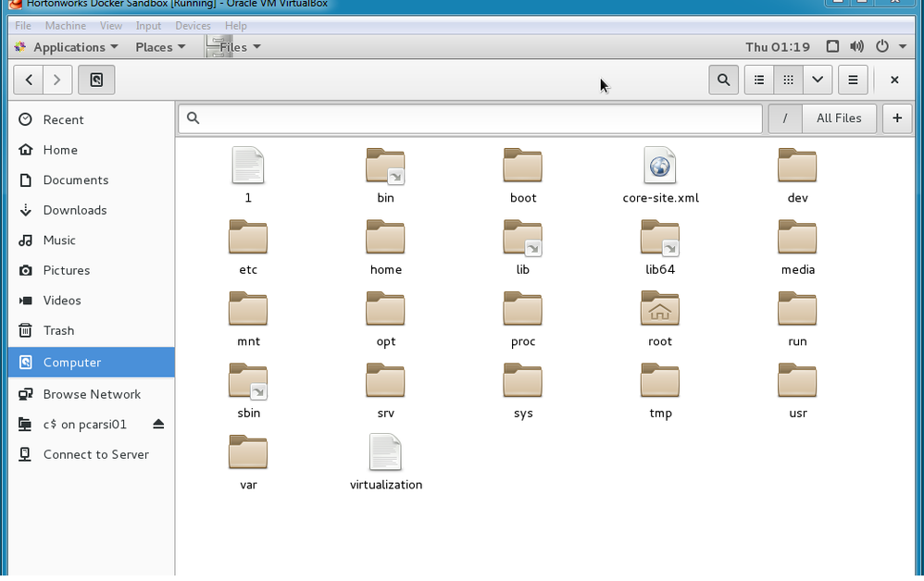This screenshot has height=581, width=924.
Task: Open the view options dropdown arrow
Action: tap(818, 80)
